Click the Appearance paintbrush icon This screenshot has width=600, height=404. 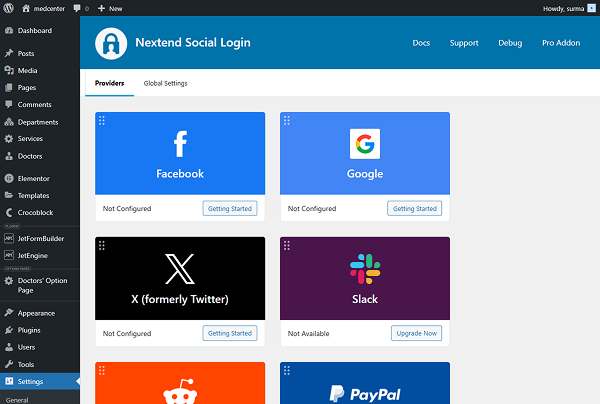click(9, 313)
